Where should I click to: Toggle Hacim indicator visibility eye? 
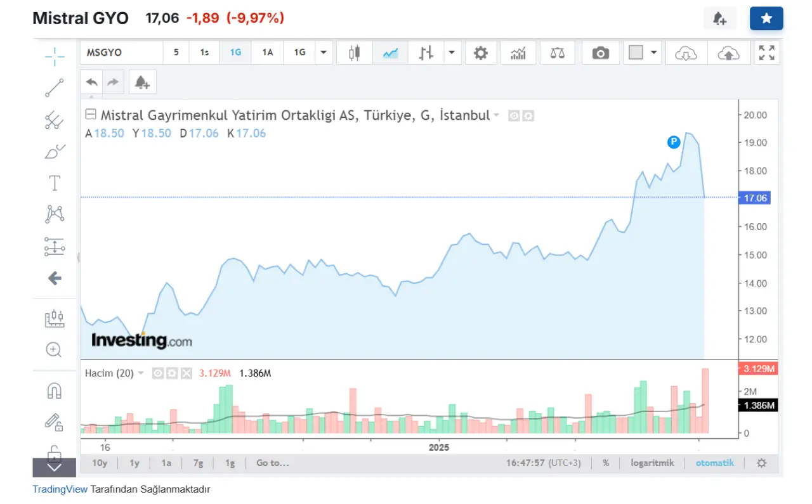(x=159, y=373)
